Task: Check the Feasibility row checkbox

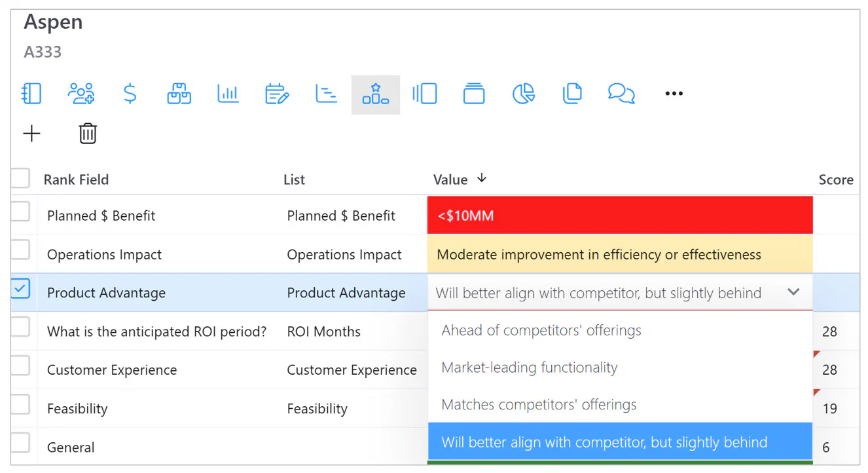Action: click(x=20, y=405)
